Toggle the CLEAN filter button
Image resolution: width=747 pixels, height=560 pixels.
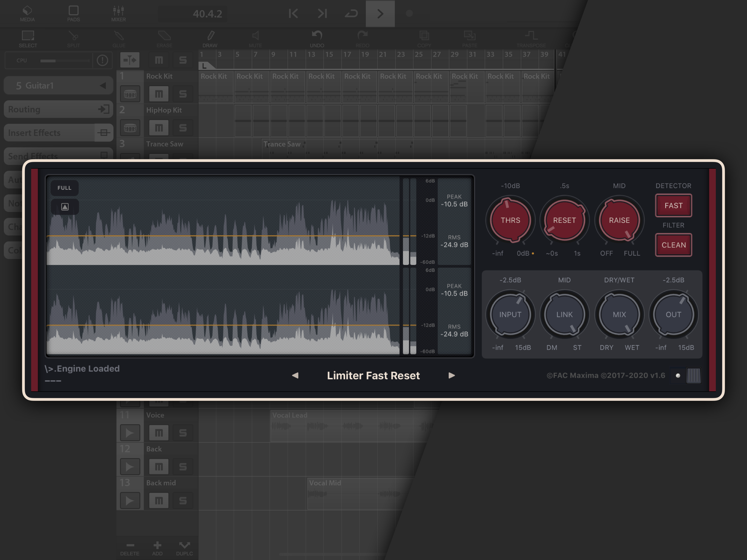point(673,245)
